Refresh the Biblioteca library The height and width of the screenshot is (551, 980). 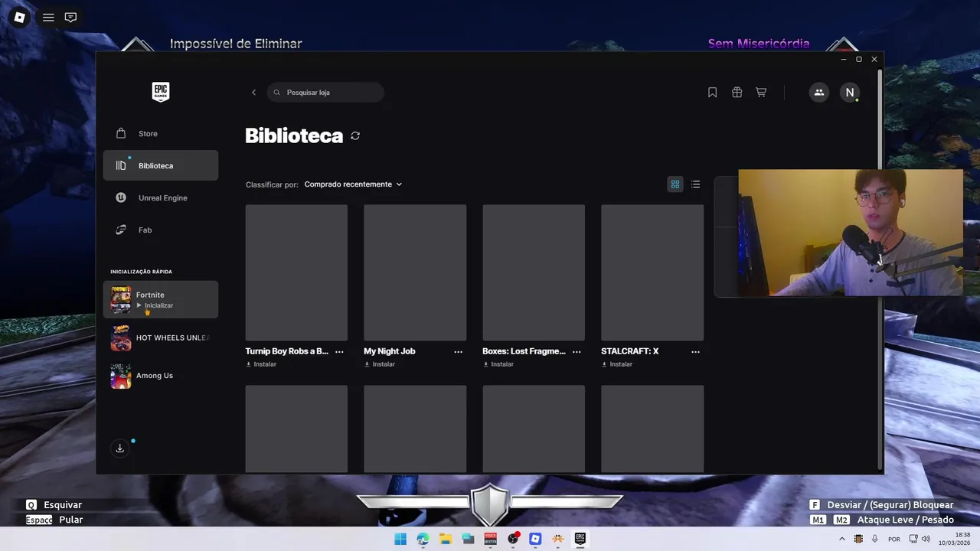click(x=355, y=136)
